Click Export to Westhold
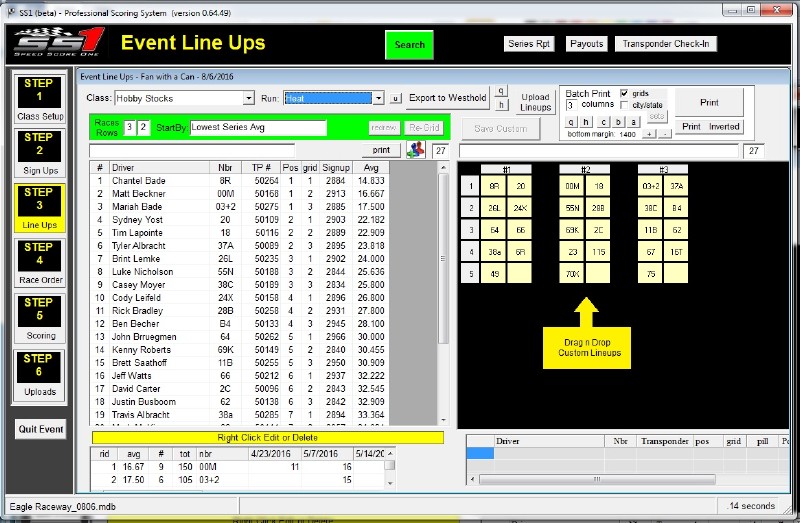This screenshot has width=800, height=523. pyautogui.click(x=447, y=98)
